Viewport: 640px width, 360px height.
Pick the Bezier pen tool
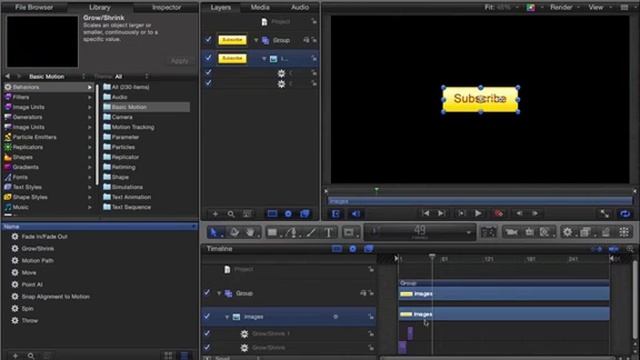(291, 232)
